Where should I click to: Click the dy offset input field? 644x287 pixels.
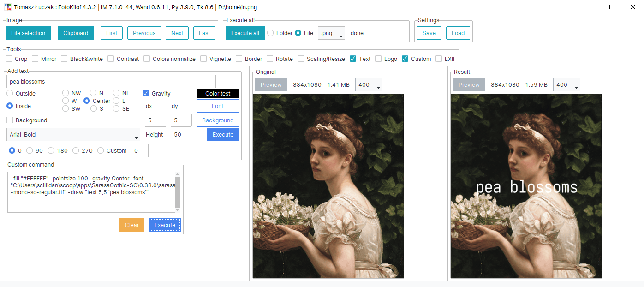pyautogui.click(x=181, y=120)
